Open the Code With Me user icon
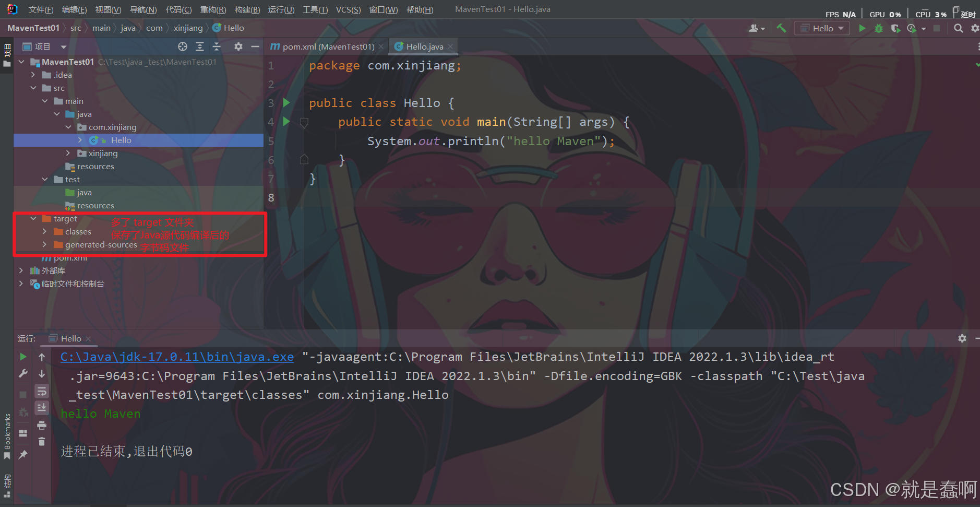The width and height of the screenshot is (980, 507). coord(757,28)
